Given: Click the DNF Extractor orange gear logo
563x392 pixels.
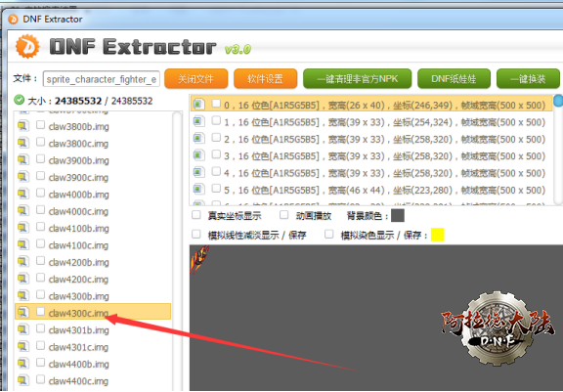Looking at the screenshot, I should point(27,47).
